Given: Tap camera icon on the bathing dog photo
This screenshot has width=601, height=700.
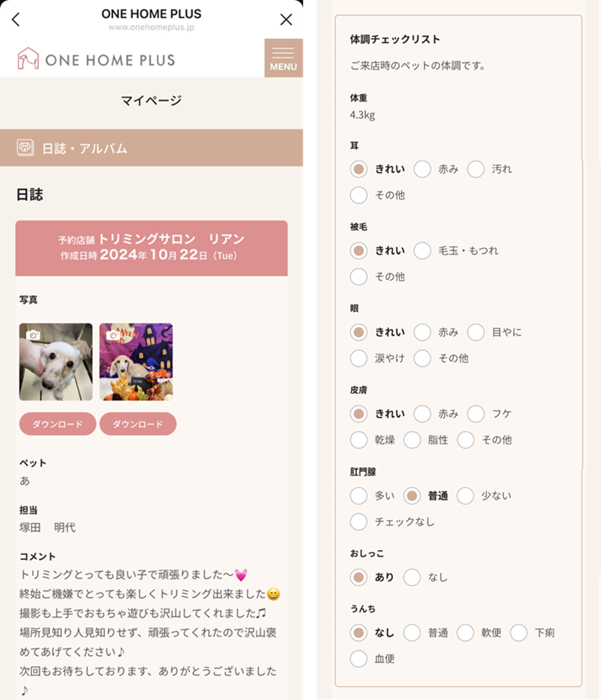Looking at the screenshot, I should click(x=33, y=335).
